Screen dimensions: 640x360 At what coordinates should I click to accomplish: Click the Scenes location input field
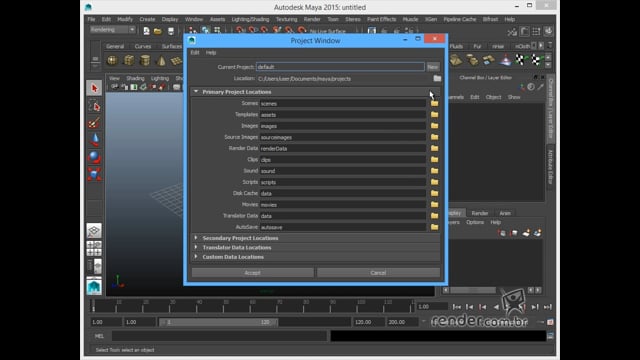pos(343,104)
